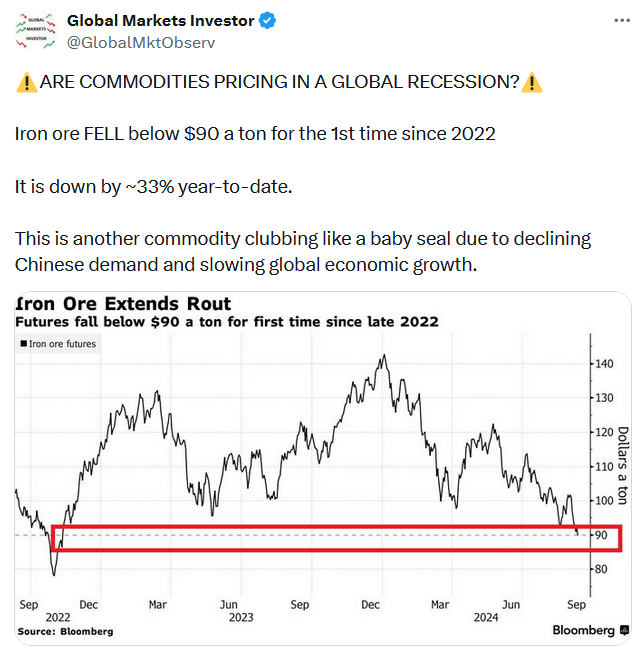This screenshot has width=637, height=650.
Task: Click the chart title Iron Ore Extends Rout
Action: point(123,304)
